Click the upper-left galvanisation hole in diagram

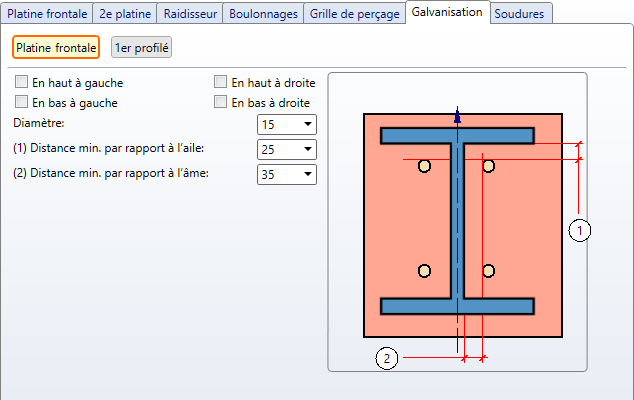click(x=424, y=166)
